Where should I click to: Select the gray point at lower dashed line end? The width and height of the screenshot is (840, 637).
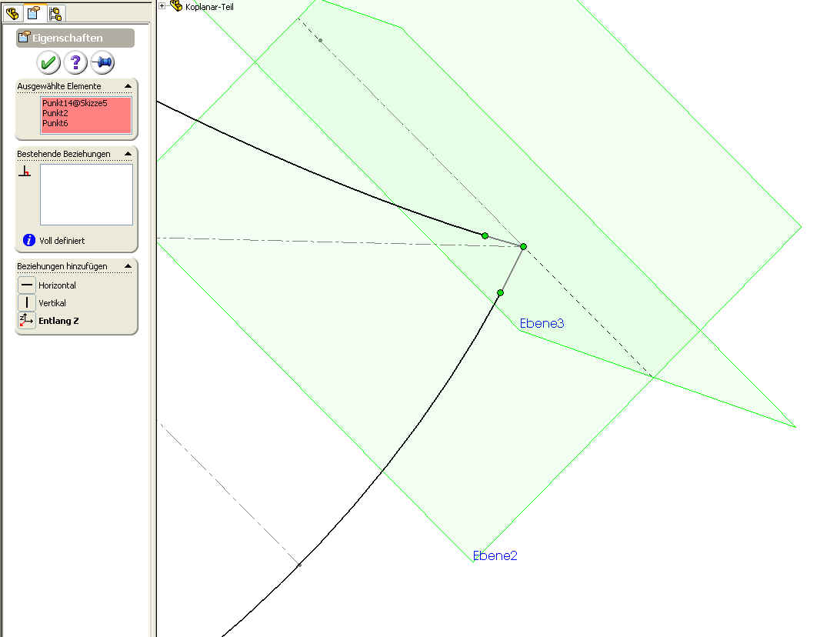[x=299, y=565]
